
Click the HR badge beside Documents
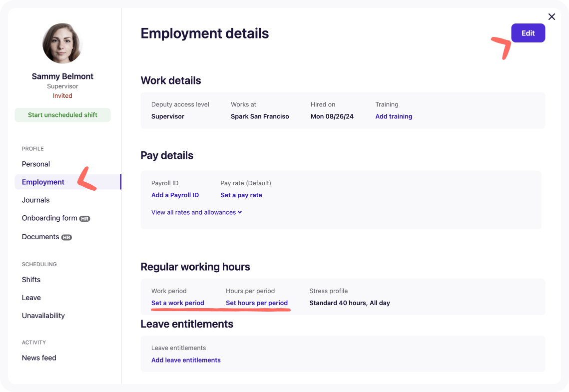[x=66, y=238]
